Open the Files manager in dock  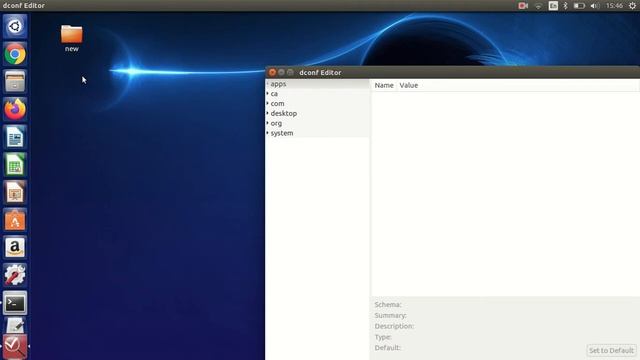(x=15, y=81)
